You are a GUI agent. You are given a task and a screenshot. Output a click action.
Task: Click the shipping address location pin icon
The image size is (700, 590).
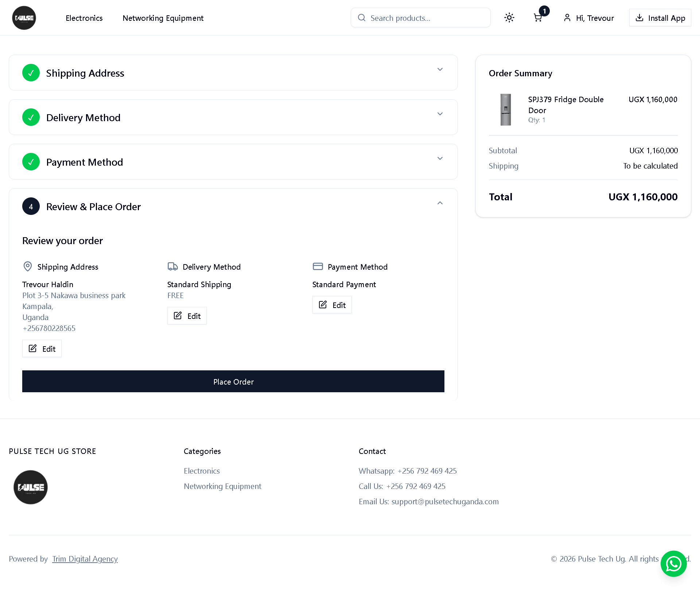28,266
